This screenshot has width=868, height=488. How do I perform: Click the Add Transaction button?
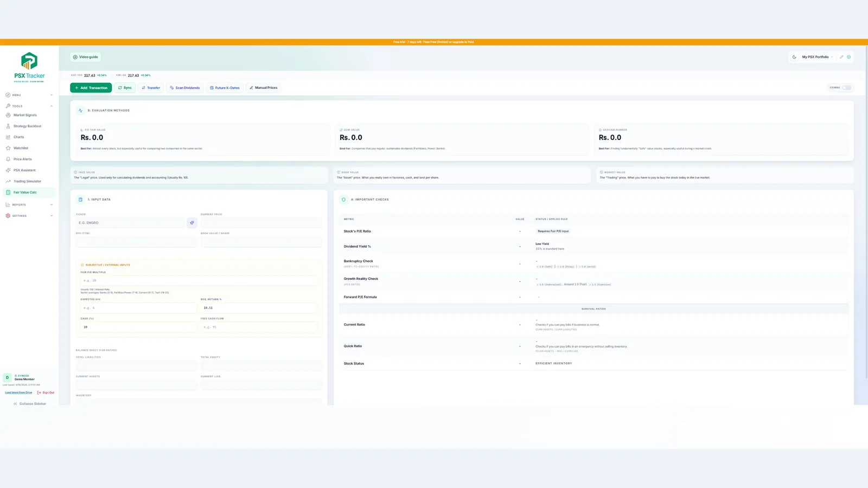pos(91,88)
